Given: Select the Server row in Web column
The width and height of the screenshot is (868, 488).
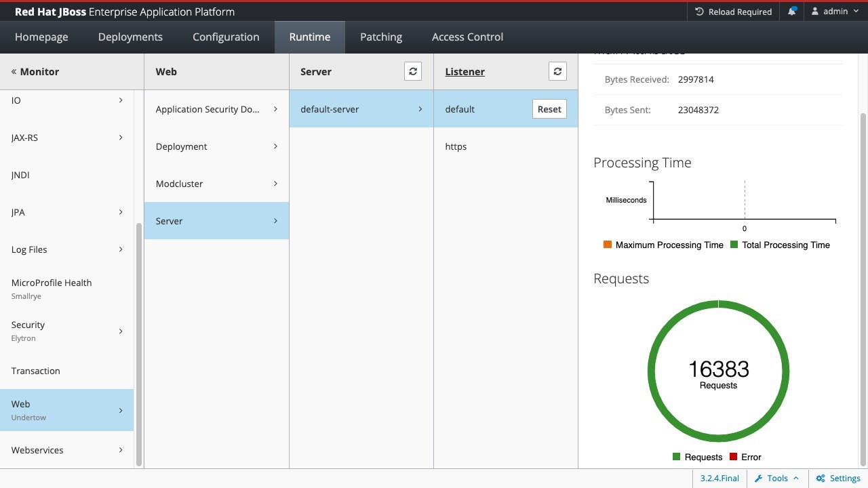Looking at the screenshot, I should [216, 221].
